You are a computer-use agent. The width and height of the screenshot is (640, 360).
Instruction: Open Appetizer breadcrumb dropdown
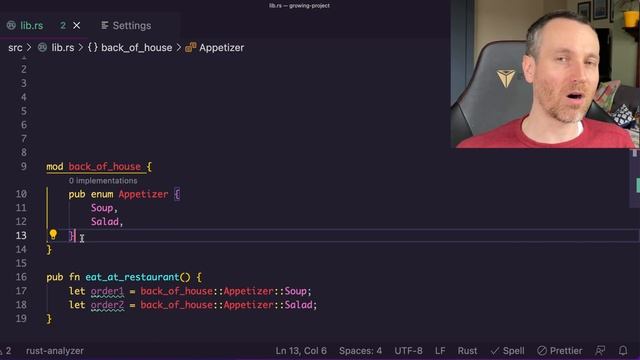(x=221, y=48)
